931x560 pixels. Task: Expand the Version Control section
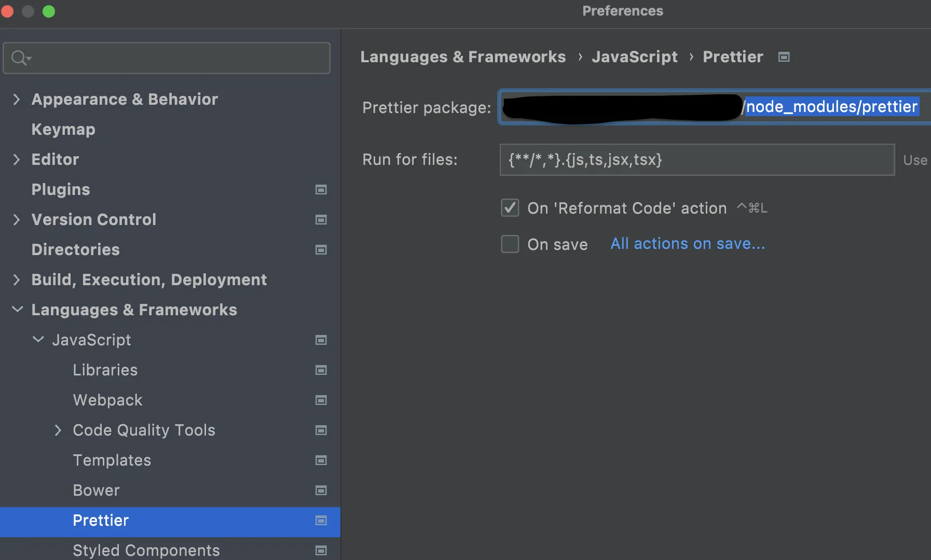17,219
